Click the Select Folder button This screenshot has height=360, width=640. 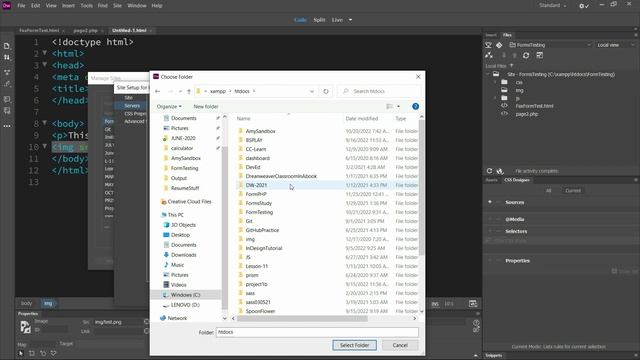pos(354,345)
